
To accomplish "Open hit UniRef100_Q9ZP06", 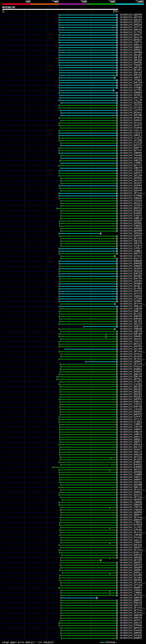I will coord(131,15).
